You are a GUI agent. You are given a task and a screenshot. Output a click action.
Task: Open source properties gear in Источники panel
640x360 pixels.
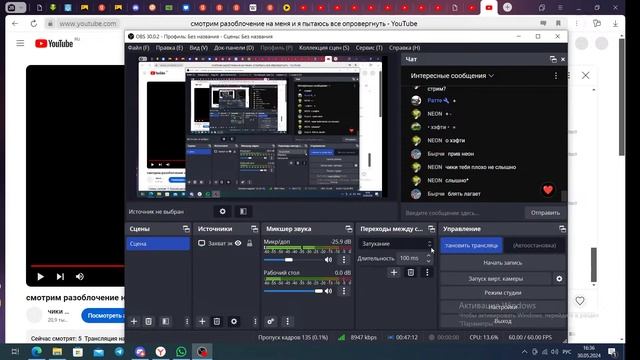pos(234,322)
